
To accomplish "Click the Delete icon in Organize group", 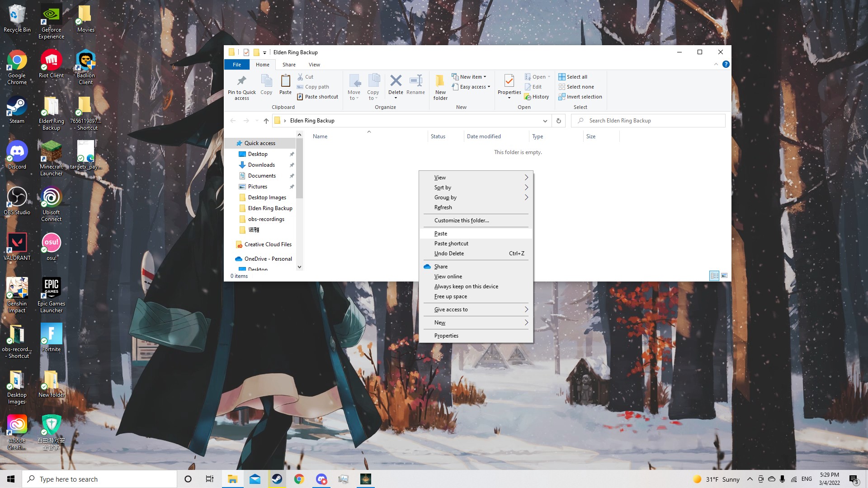I will pyautogui.click(x=396, y=81).
